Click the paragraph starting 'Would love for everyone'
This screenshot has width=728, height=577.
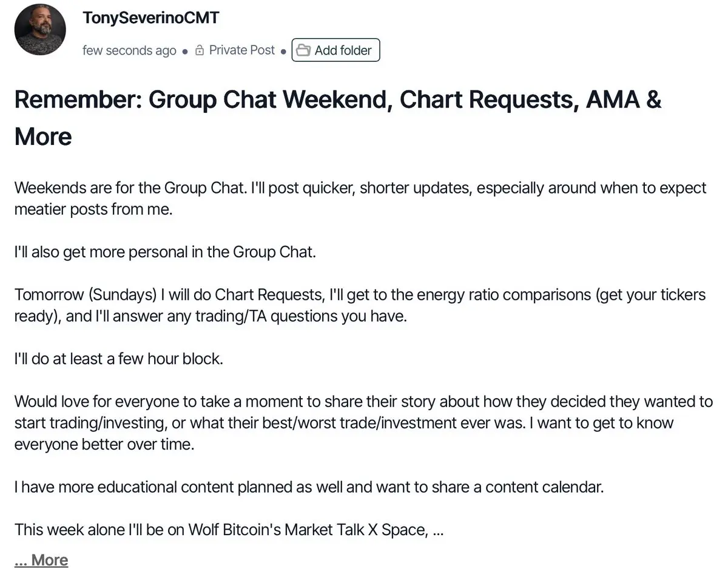pyautogui.click(x=363, y=422)
